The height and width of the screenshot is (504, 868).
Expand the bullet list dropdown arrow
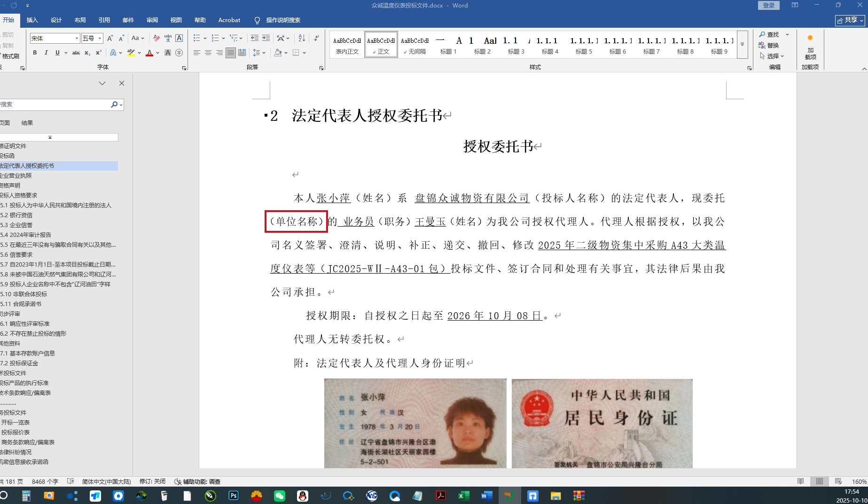pyautogui.click(x=204, y=38)
